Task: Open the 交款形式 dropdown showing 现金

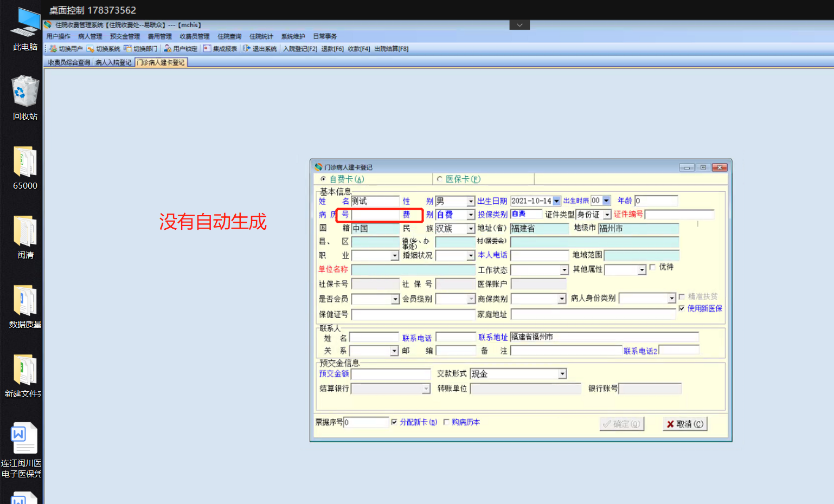Action: click(x=562, y=374)
